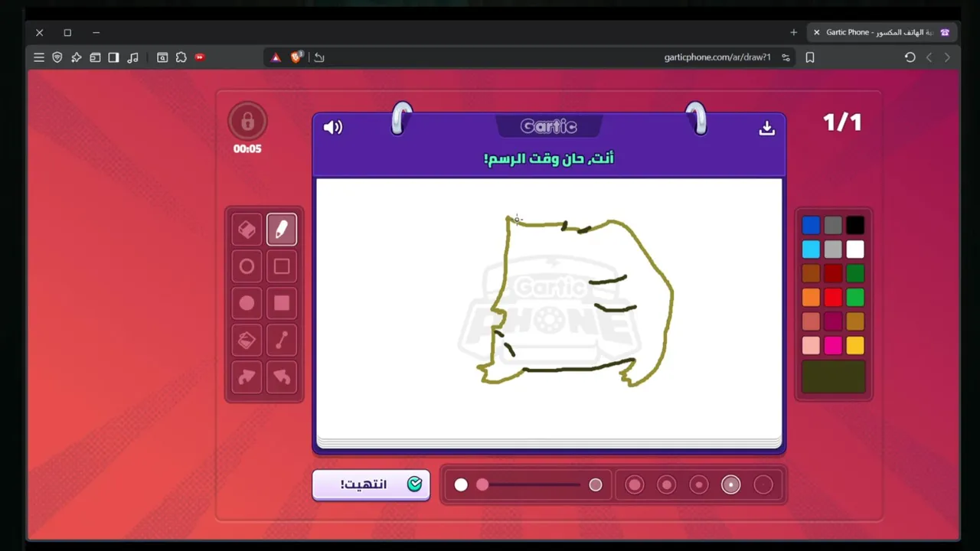Click the music note toolbar icon
Viewport: 980px width, 551px height.
click(x=132, y=57)
